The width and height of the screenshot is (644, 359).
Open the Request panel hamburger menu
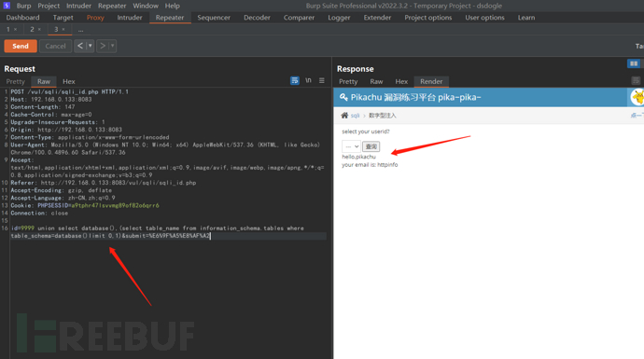click(x=322, y=81)
